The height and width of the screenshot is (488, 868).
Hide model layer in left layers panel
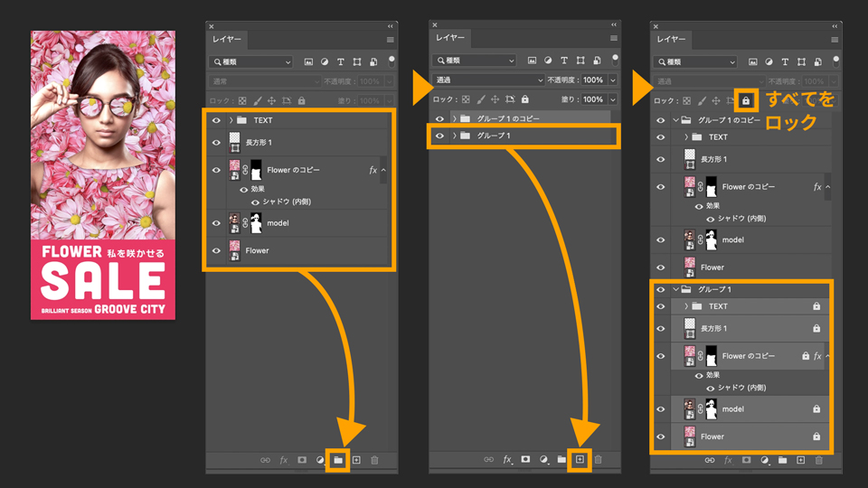[x=216, y=223]
